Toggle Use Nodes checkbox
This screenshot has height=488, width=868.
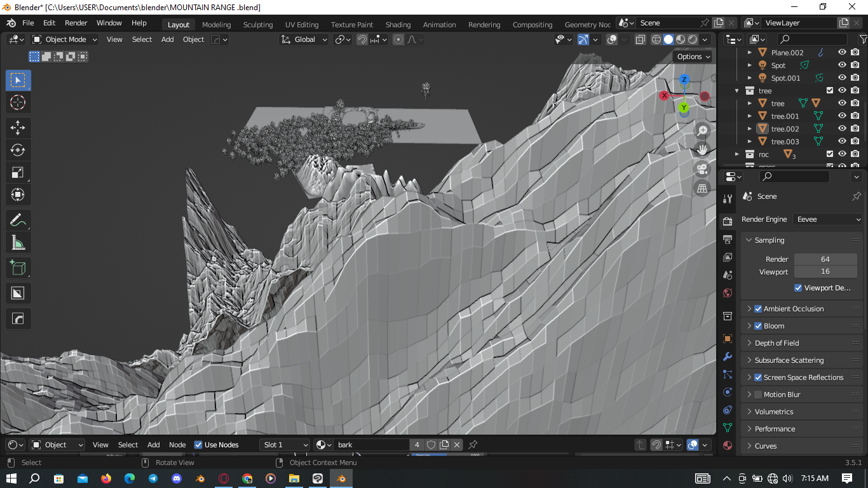pyautogui.click(x=198, y=445)
